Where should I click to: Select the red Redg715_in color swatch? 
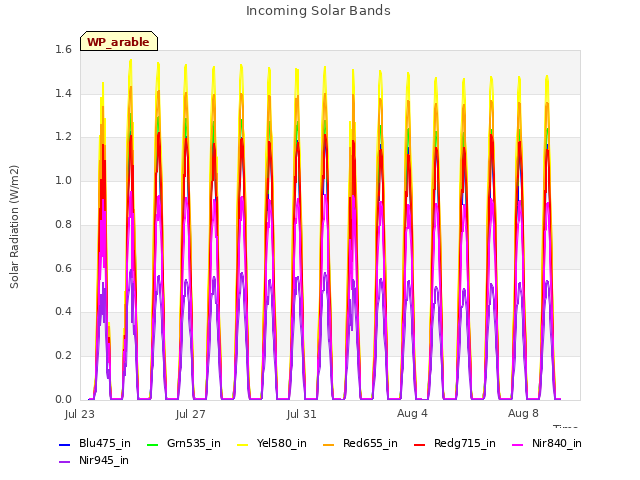pyautogui.click(x=420, y=444)
